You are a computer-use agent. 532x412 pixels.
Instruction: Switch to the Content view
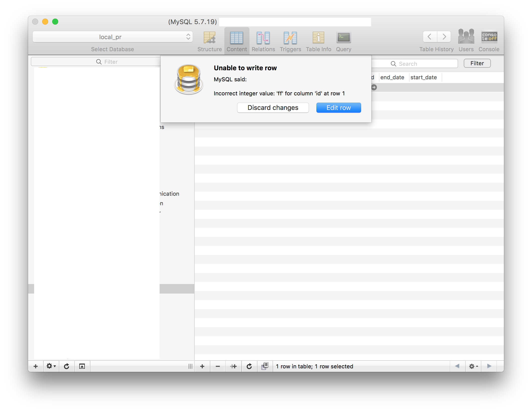click(237, 41)
